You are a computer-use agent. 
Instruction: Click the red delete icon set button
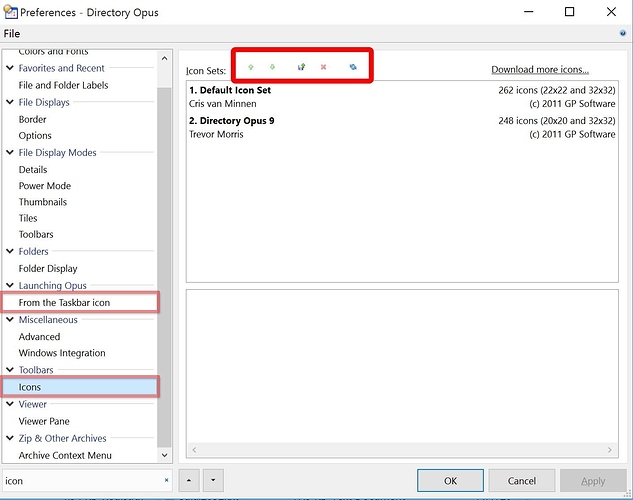(x=323, y=67)
